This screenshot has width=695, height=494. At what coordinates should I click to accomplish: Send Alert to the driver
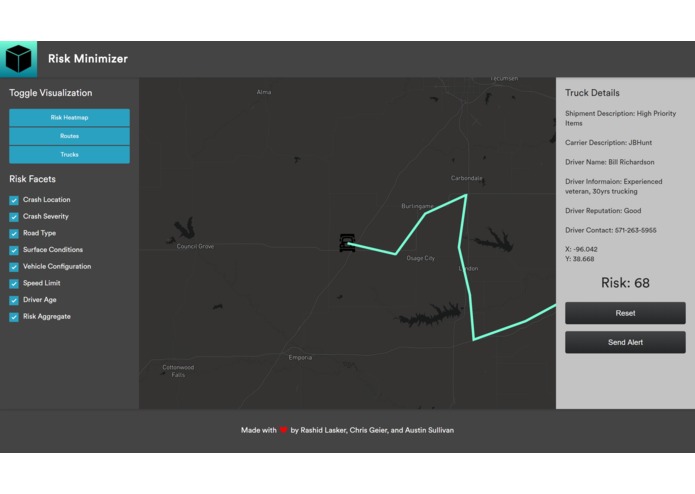click(x=625, y=342)
